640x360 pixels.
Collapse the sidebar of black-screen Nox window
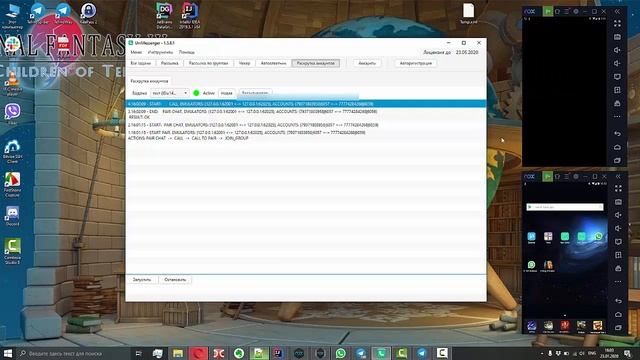click(618, 11)
